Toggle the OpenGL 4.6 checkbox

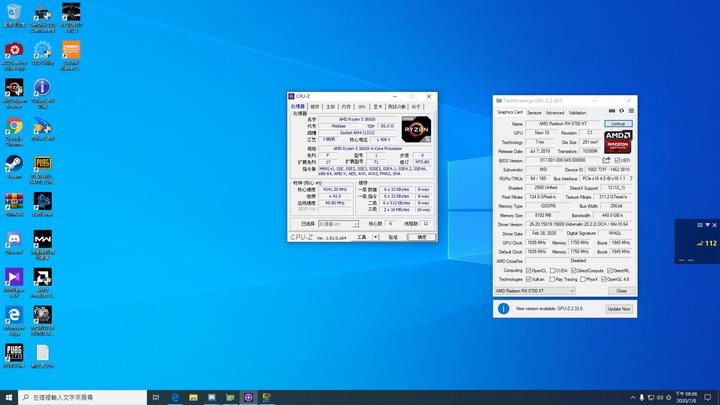[604, 279]
